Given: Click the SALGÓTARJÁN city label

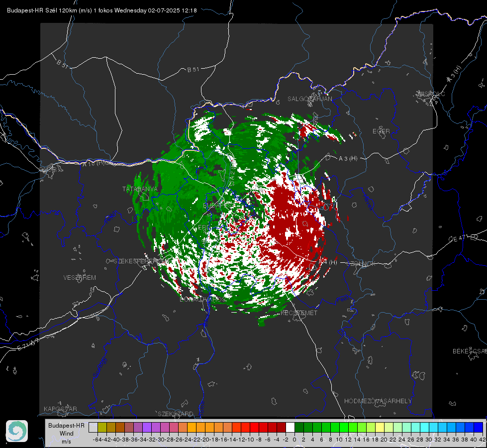Looking at the screenshot, I should click(x=309, y=99).
